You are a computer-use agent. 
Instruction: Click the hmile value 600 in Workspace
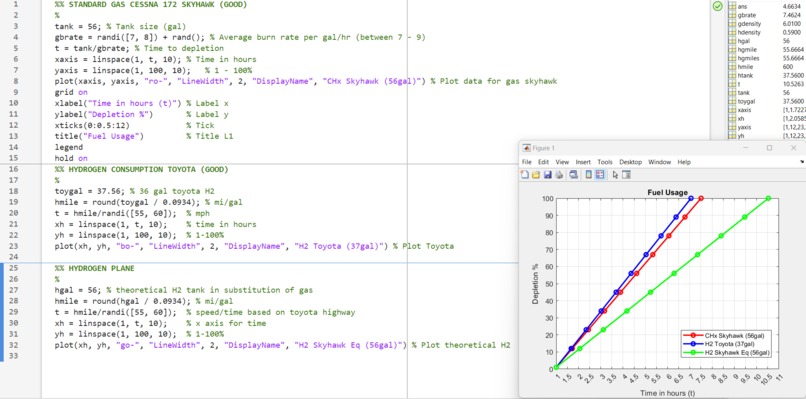[x=787, y=67]
